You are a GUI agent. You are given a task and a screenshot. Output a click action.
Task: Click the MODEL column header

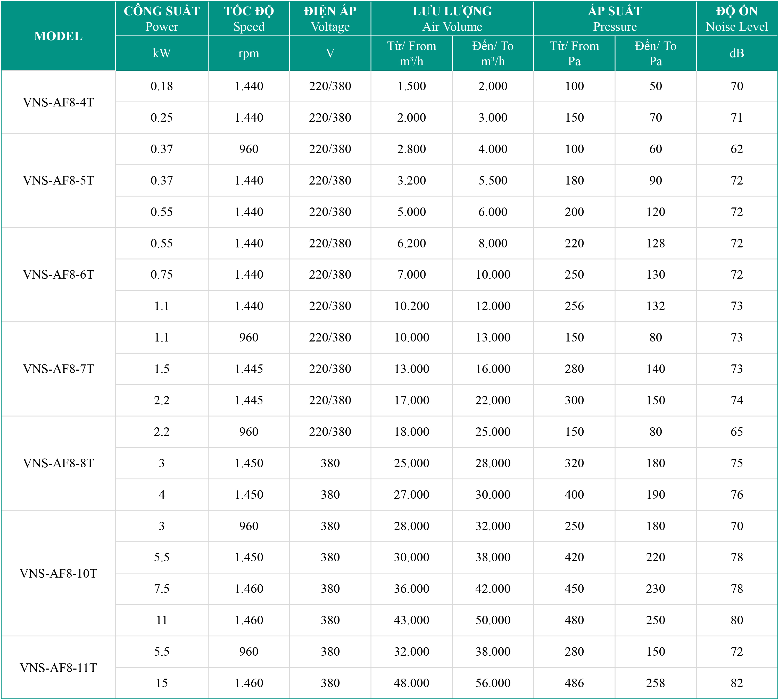(x=59, y=36)
